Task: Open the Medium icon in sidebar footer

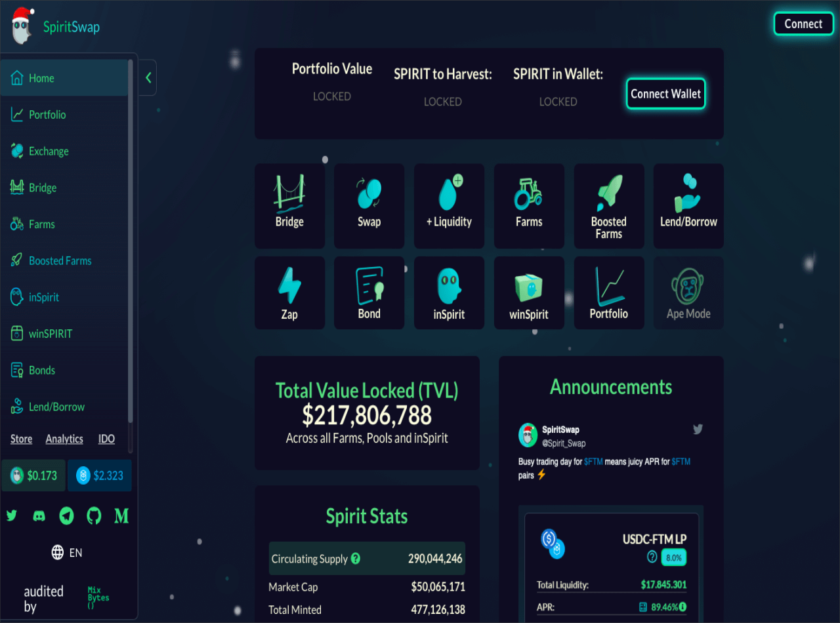Action: tap(121, 516)
